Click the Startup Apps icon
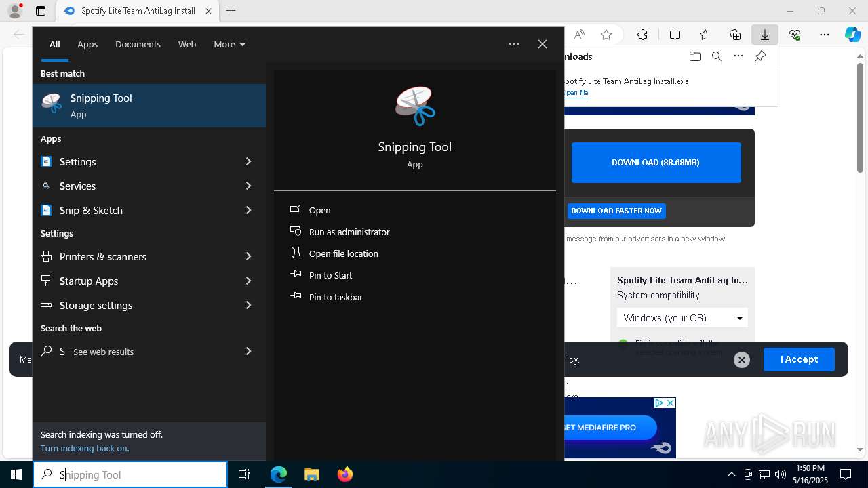 (46, 281)
